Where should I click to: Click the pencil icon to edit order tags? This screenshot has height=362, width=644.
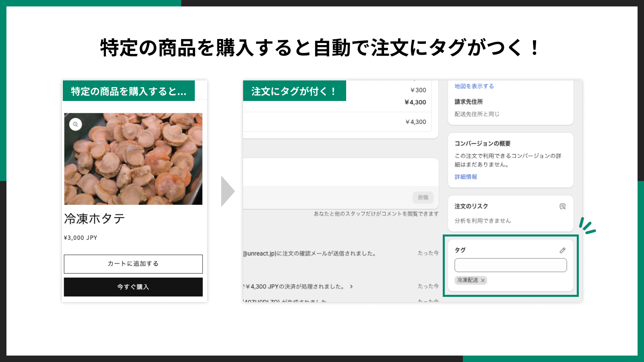pos(562,250)
